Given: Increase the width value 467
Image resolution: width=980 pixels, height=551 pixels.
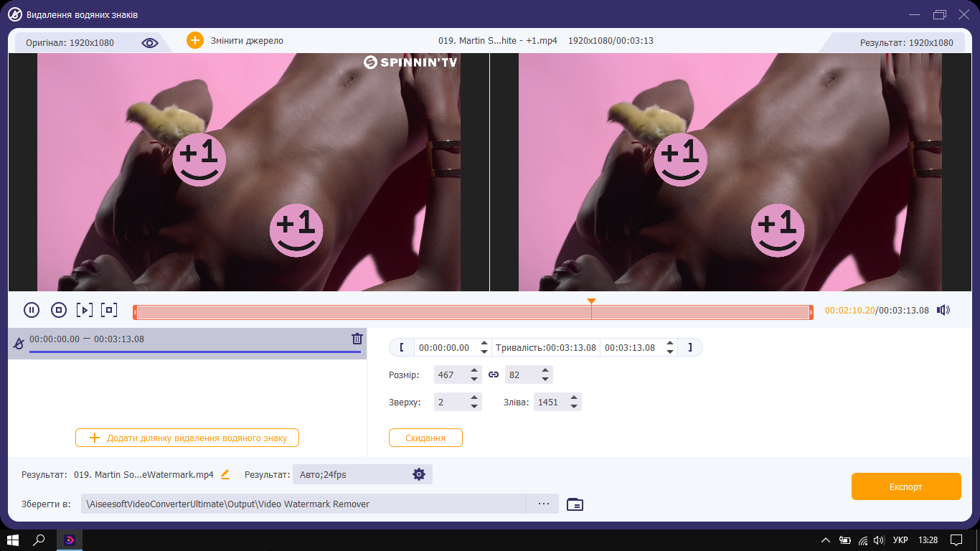Looking at the screenshot, I should tap(474, 371).
